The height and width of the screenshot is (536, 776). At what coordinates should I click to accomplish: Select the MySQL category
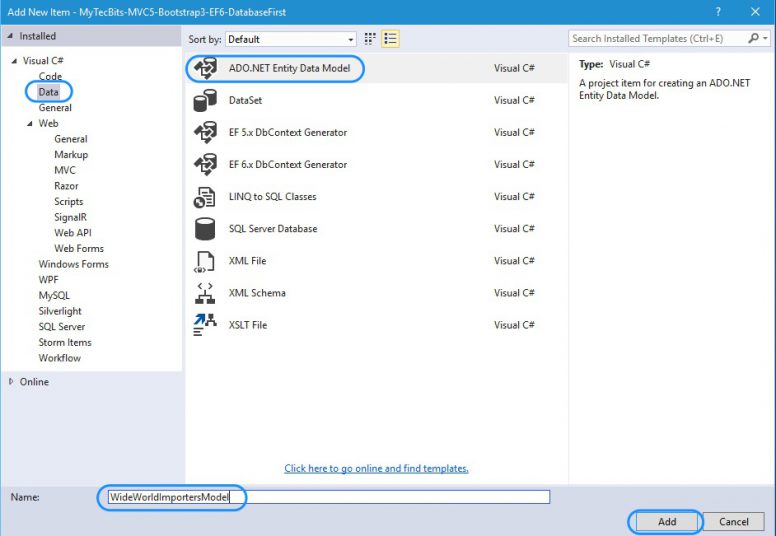point(54,295)
